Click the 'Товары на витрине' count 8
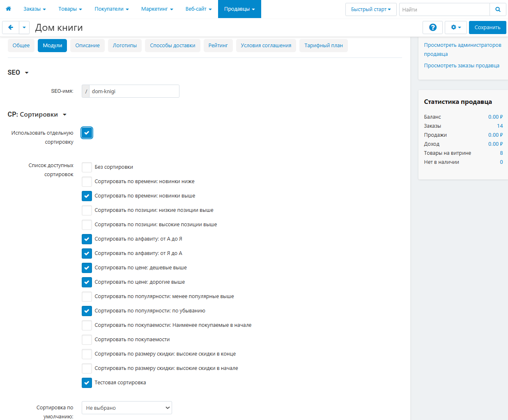Viewport: 508px width, 420px height. (x=501, y=153)
